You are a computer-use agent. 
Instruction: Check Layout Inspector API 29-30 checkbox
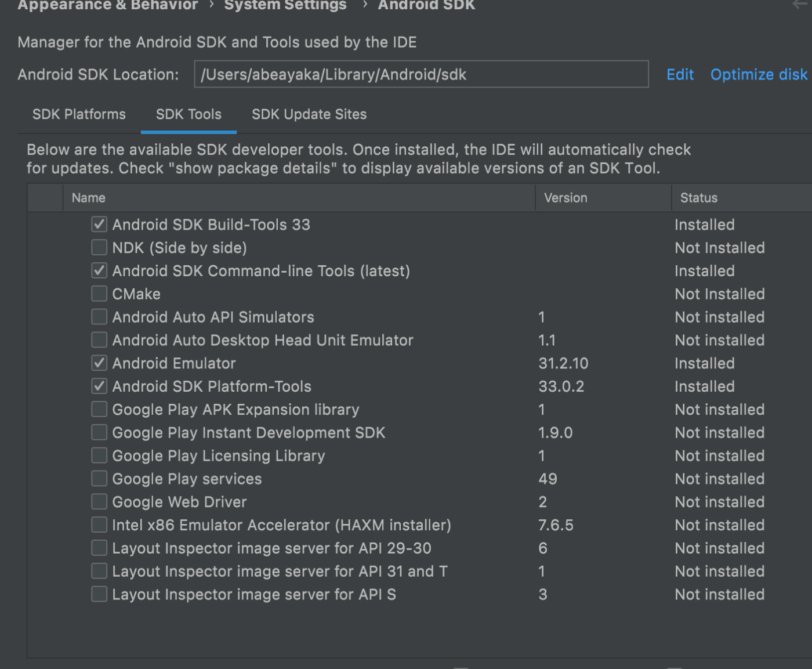click(99, 548)
